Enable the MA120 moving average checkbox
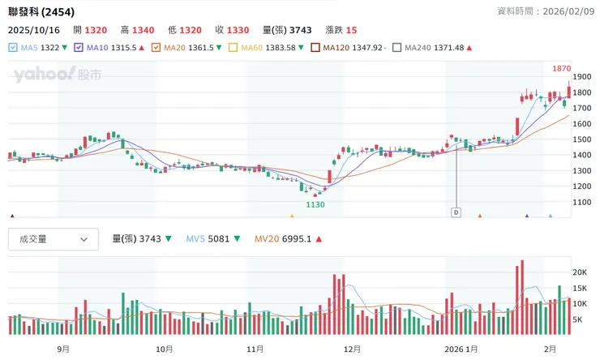 pyautogui.click(x=315, y=48)
